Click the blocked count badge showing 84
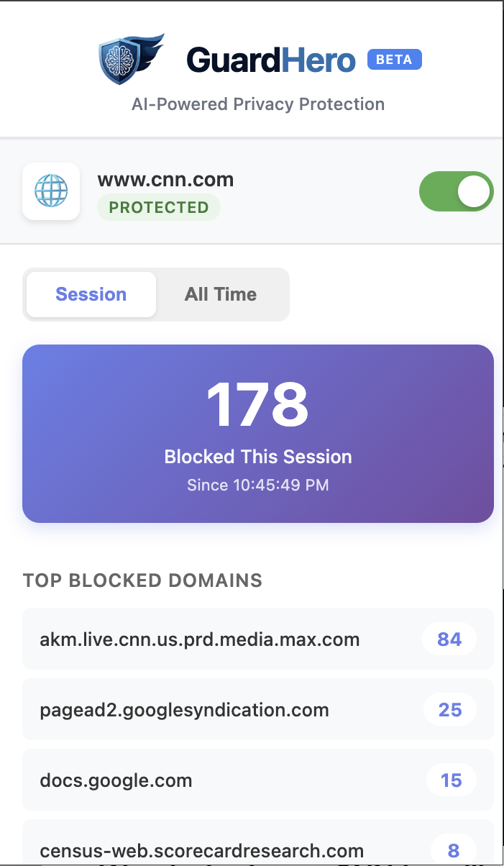504x866 pixels. (449, 639)
